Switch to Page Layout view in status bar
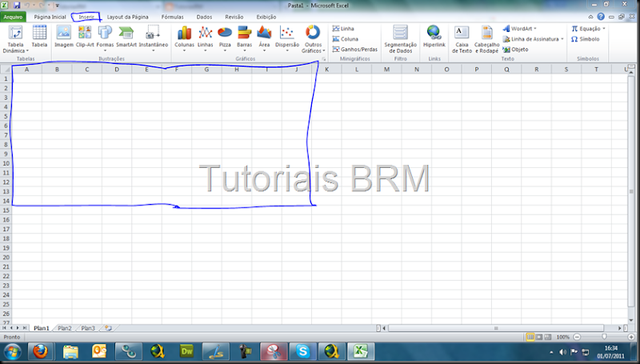 pyautogui.click(x=539, y=337)
